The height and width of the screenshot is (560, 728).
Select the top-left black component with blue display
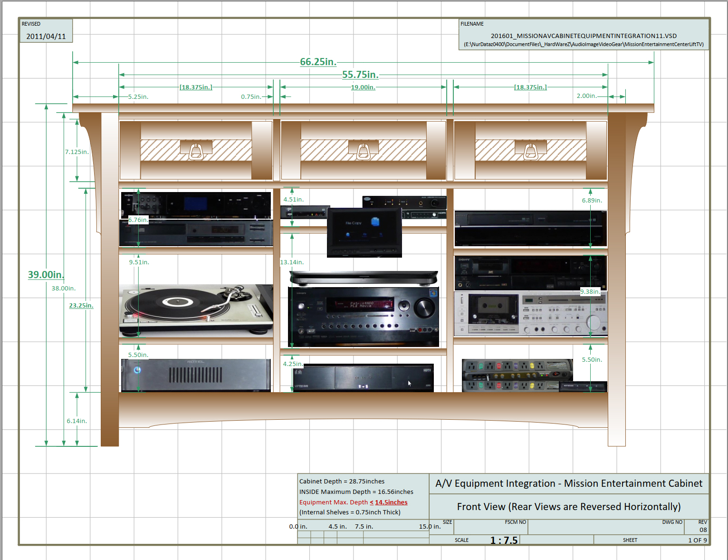point(196,205)
